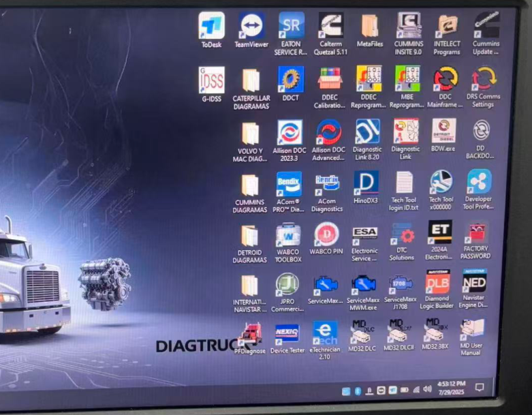Image resolution: width=532 pixels, height=415 pixels.
Task: Open Diagnostic Link 8.20
Action: click(x=367, y=140)
